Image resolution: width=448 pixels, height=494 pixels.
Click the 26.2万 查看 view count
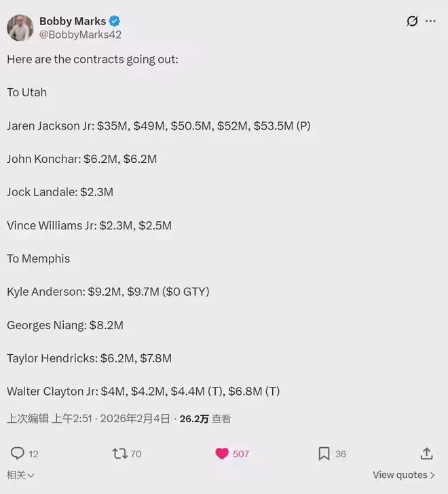[205, 419]
